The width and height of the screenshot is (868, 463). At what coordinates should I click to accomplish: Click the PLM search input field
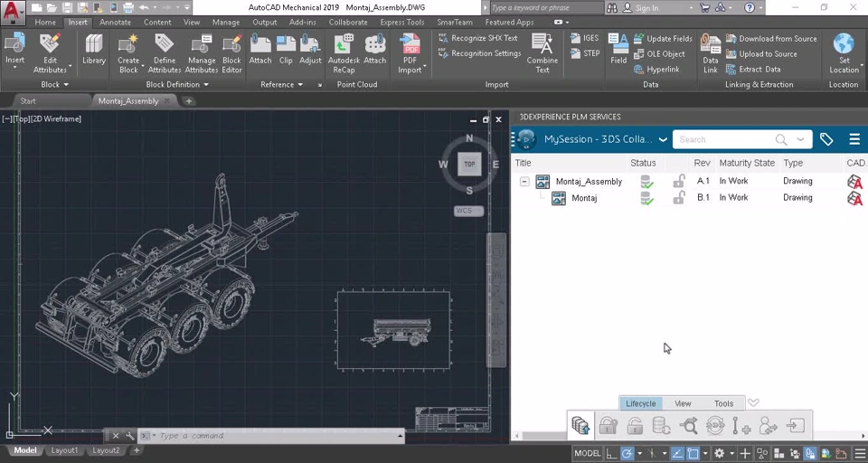723,139
